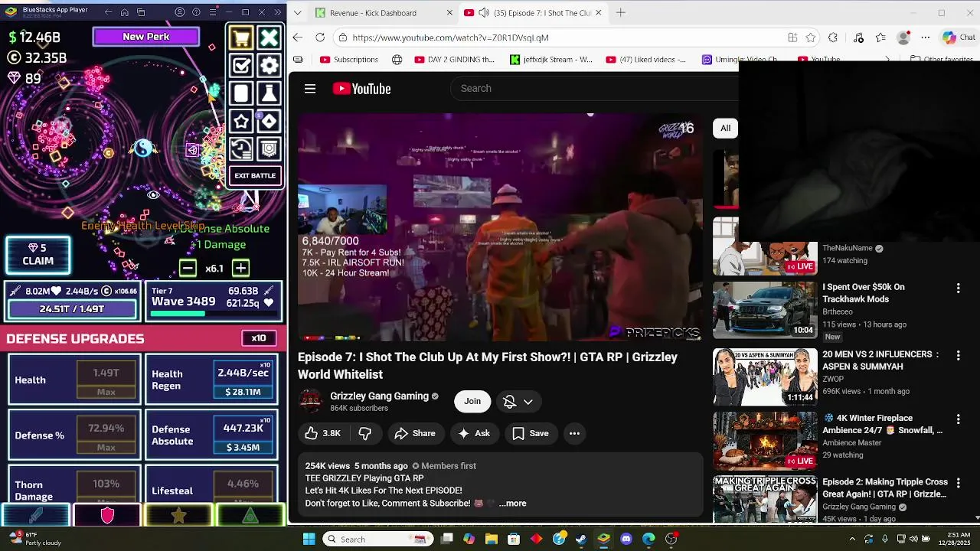Increase game speed with plus button
The image size is (980, 551).
pos(240,268)
